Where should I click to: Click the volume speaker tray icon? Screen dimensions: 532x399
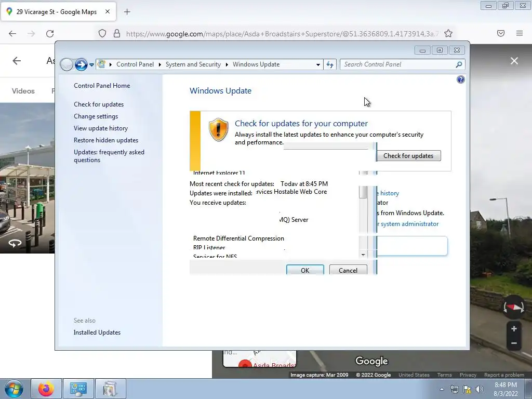(480, 389)
